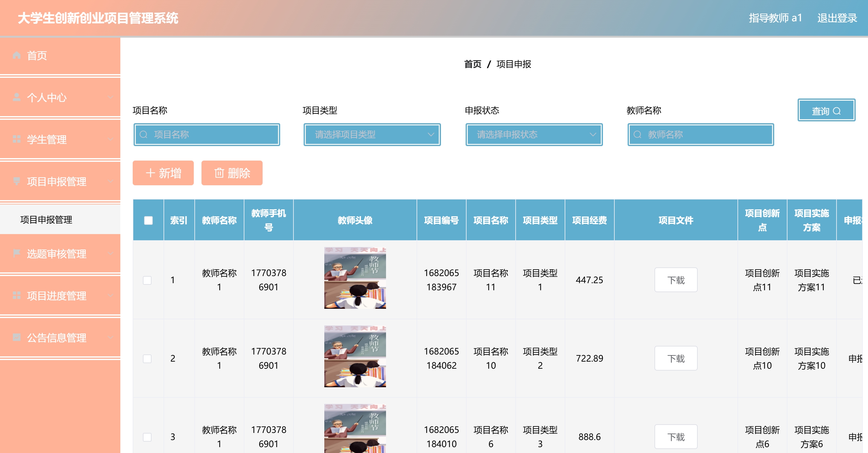Click project number 1682065184062
The height and width of the screenshot is (453, 868).
[442, 358]
